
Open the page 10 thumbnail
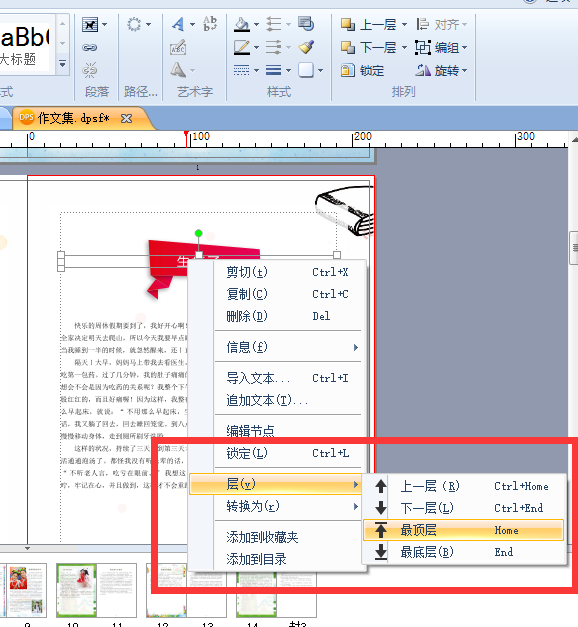[76, 590]
